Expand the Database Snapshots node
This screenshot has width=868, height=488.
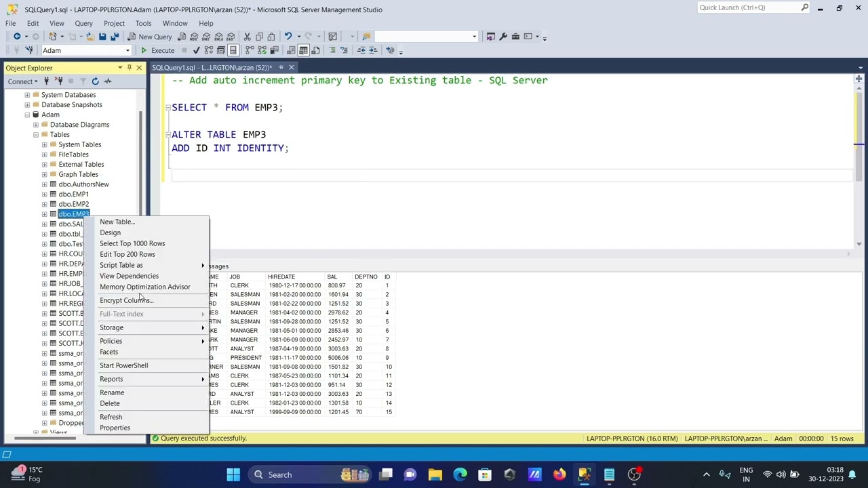[x=27, y=104]
